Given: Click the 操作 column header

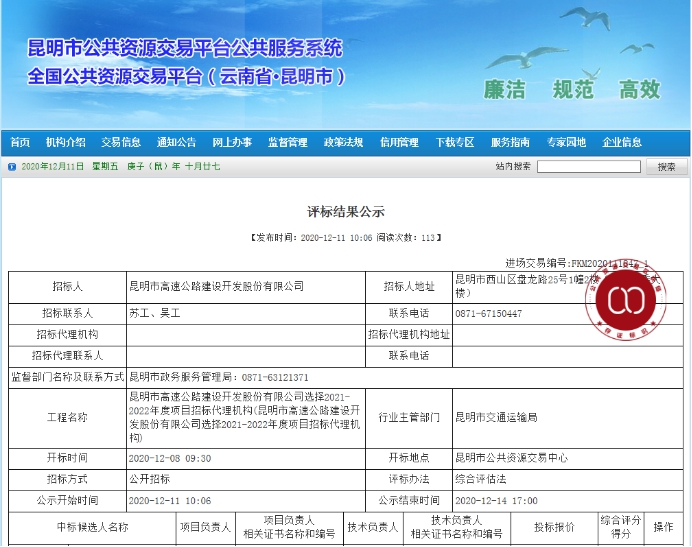Looking at the screenshot, I should [x=664, y=527].
